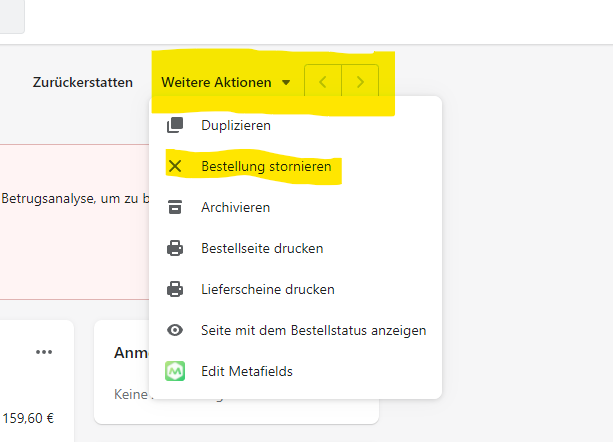Select Lieferscheine drucken menu item
613x442 pixels.
267,289
